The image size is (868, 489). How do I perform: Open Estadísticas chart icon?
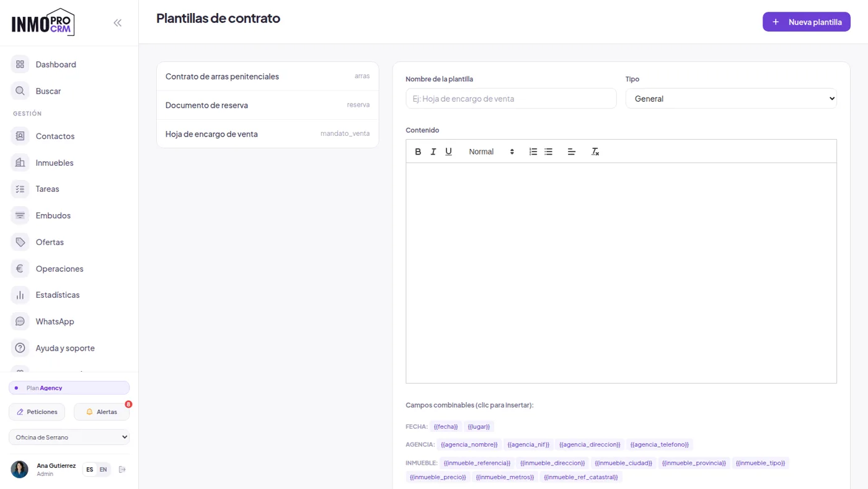[20, 295]
